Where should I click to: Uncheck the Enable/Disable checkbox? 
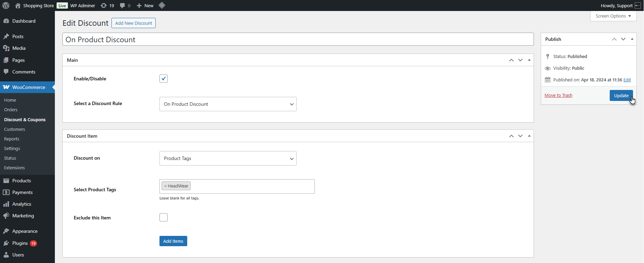164,79
